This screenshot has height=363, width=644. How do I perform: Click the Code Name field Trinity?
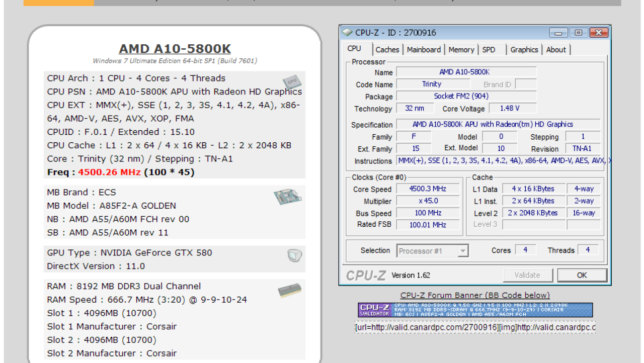(x=433, y=84)
